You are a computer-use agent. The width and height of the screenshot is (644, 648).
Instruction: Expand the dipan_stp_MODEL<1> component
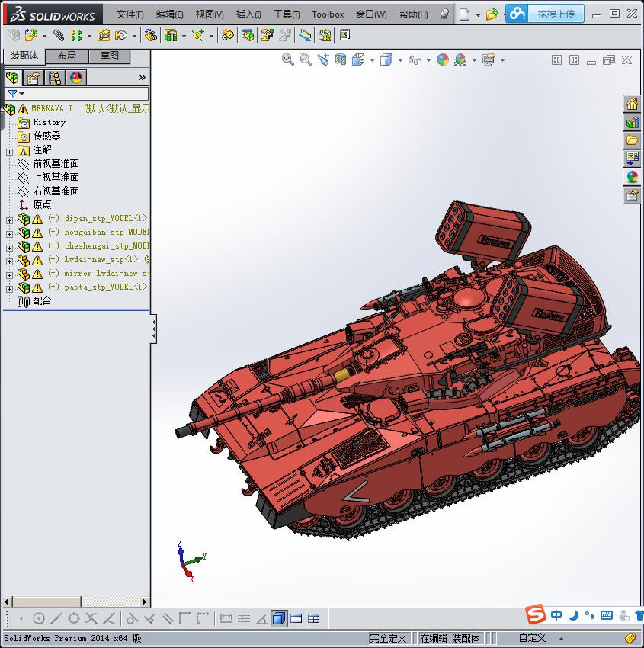click(9, 220)
